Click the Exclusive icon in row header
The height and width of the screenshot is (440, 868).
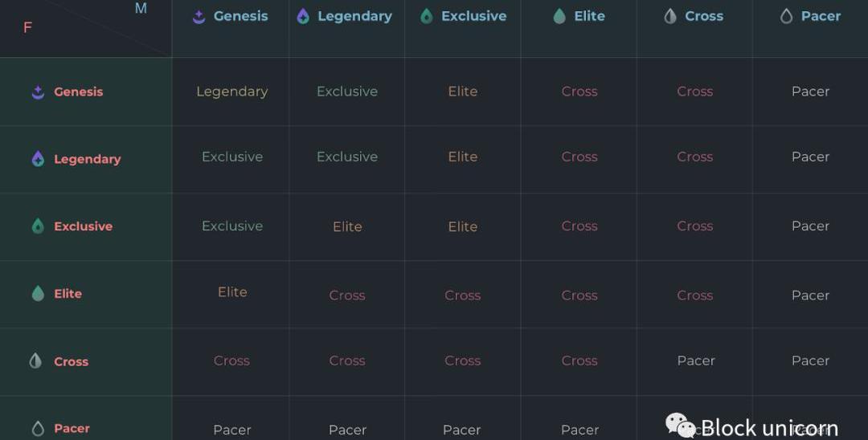38,226
